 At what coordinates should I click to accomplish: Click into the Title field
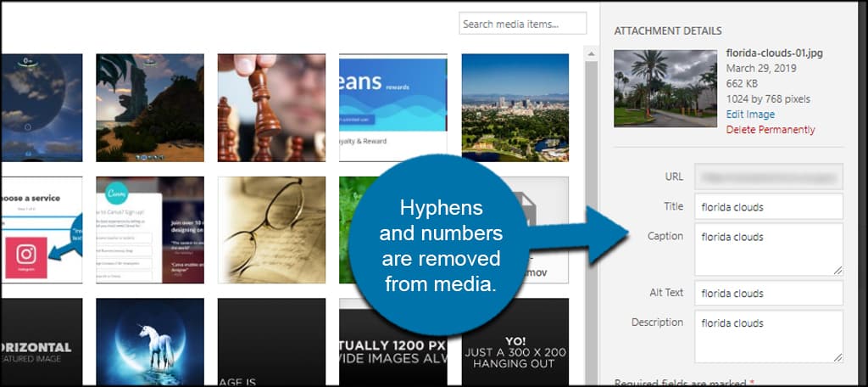(x=768, y=207)
